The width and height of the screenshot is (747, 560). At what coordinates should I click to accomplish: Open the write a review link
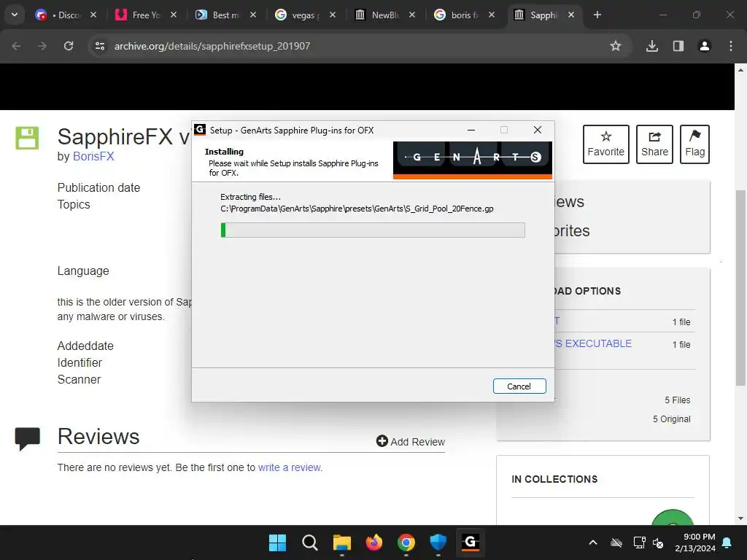click(x=290, y=467)
